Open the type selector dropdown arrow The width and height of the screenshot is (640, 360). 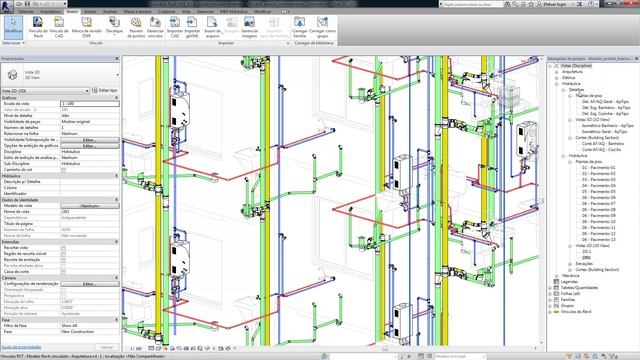click(118, 75)
